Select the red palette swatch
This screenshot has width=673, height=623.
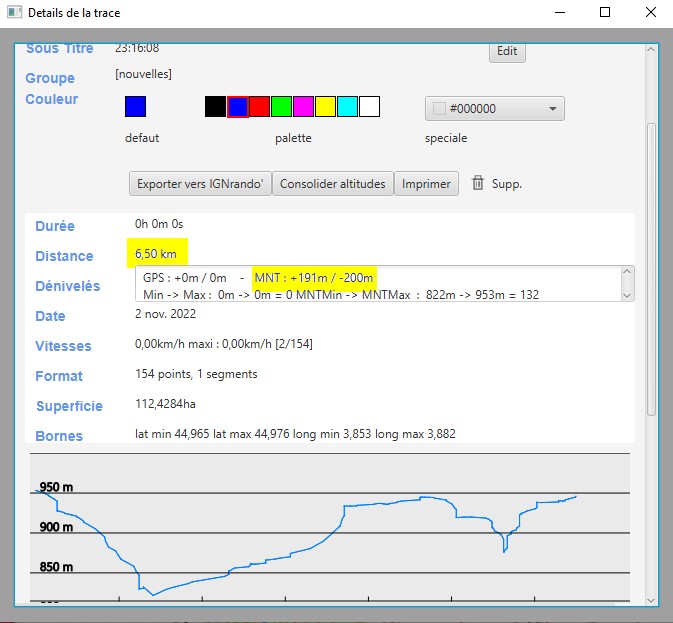(259, 107)
